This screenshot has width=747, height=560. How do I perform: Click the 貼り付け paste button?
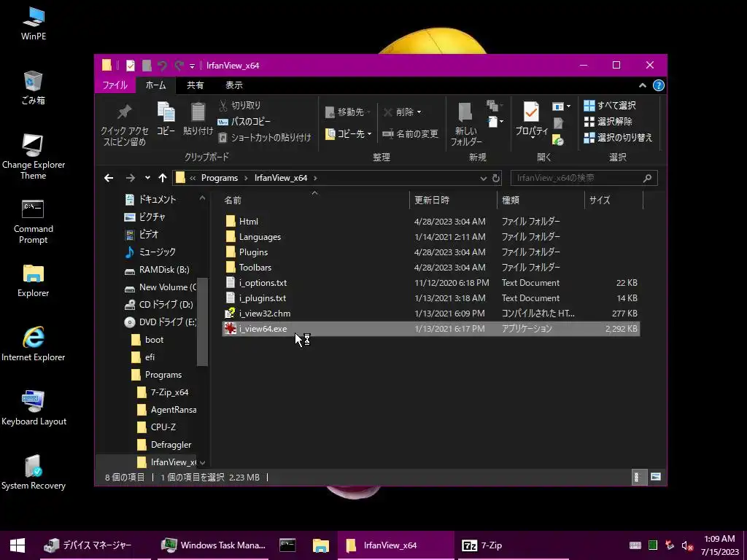(198, 119)
